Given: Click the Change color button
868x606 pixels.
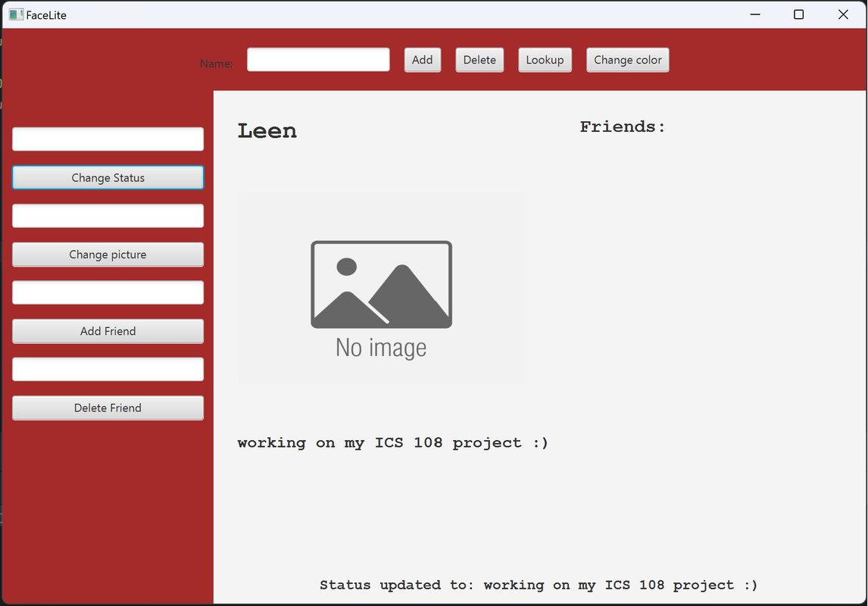Looking at the screenshot, I should pyautogui.click(x=628, y=60).
